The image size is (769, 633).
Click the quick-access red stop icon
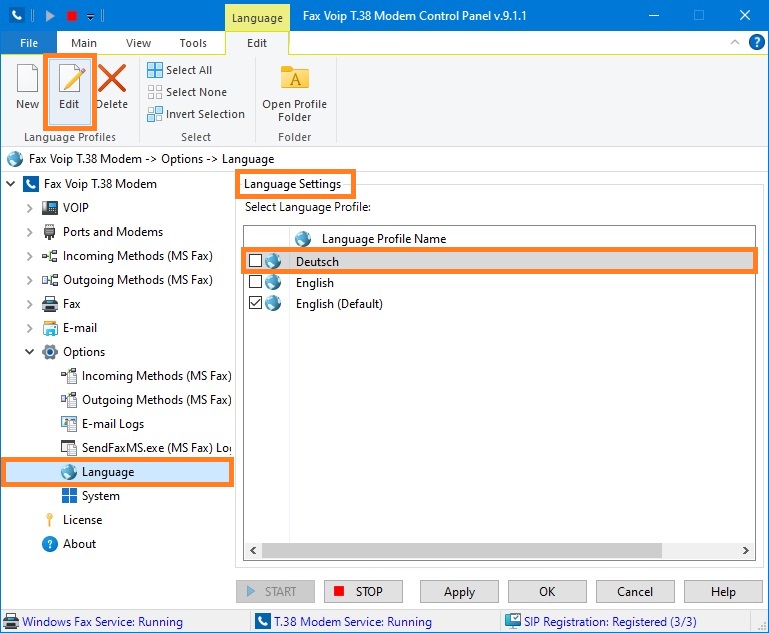[72, 16]
